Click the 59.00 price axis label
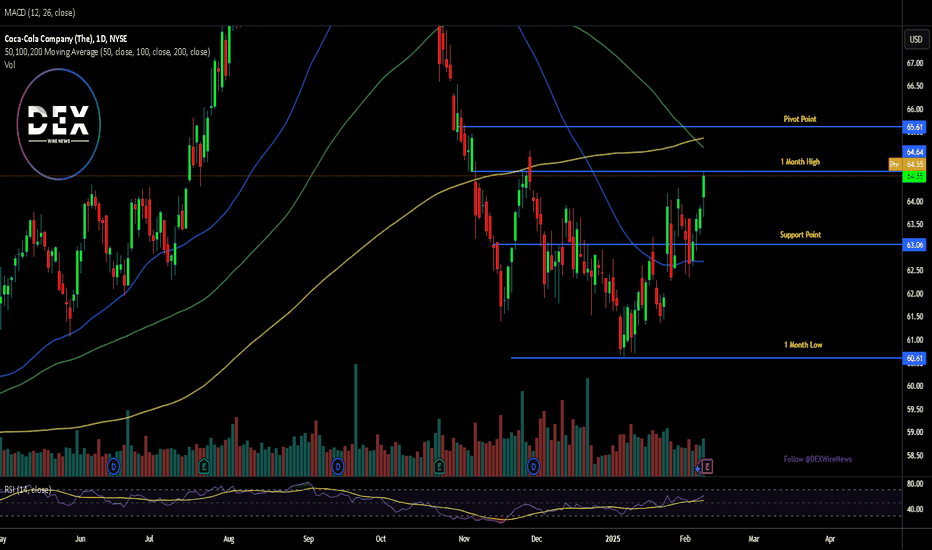Screen dimensions: 932x550 (915, 432)
